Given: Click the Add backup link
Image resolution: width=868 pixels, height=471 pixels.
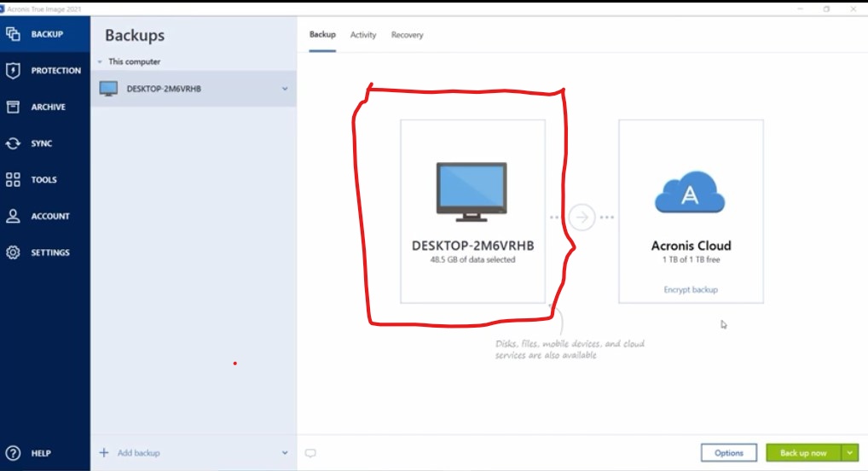Looking at the screenshot, I should pos(138,453).
